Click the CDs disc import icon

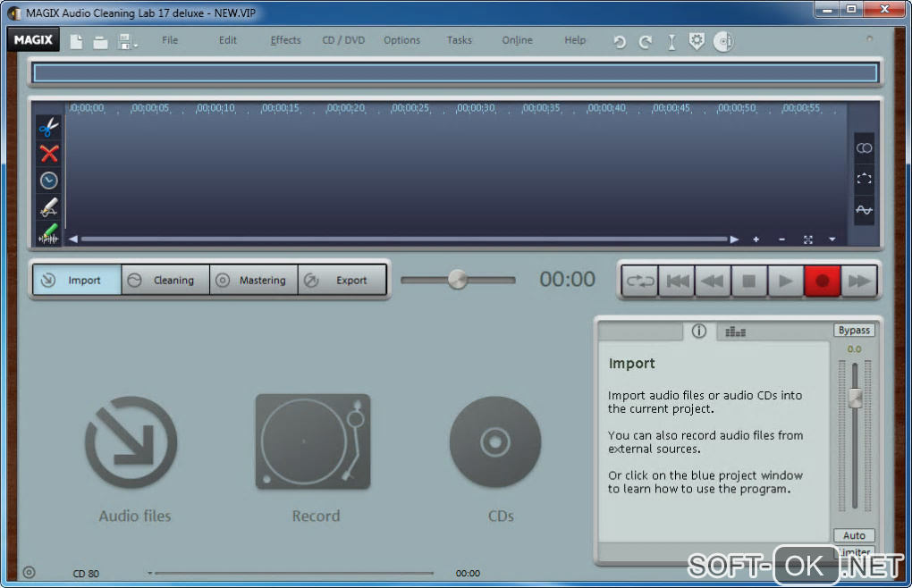(495, 442)
